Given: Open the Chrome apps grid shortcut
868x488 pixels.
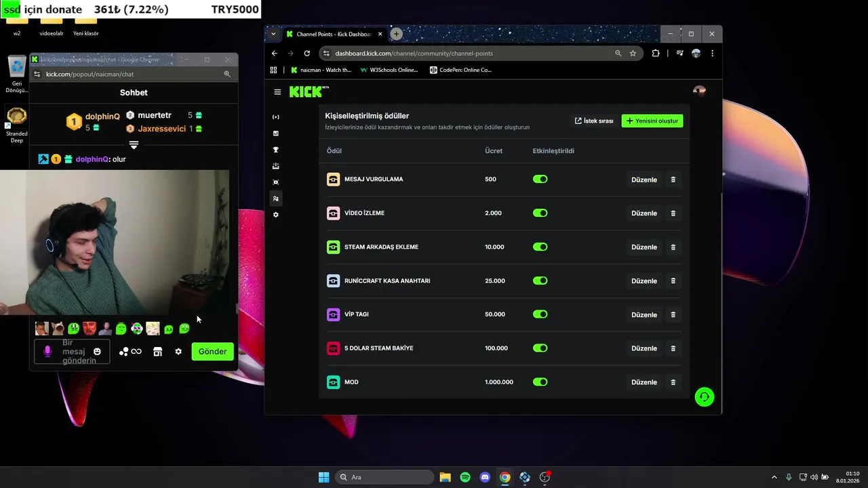Looking at the screenshot, I should [273, 70].
